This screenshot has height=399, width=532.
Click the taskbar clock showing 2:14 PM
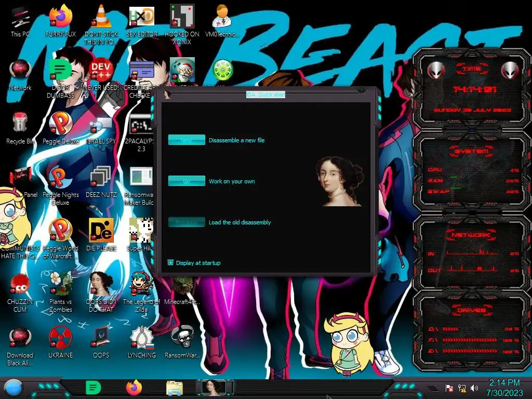point(504,388)
